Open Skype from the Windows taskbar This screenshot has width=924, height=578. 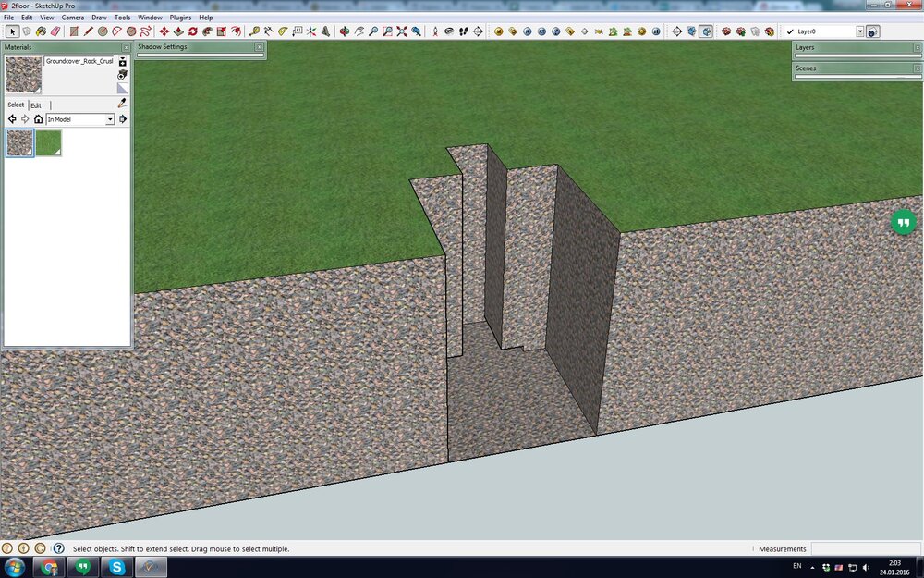coord(117,567)
